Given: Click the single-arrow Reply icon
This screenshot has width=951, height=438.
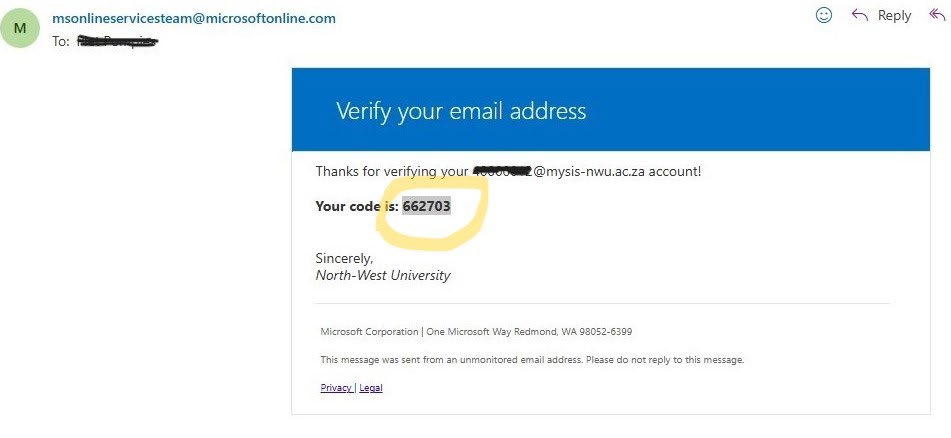Looking at the screenshot, I should tap(859, 15).
